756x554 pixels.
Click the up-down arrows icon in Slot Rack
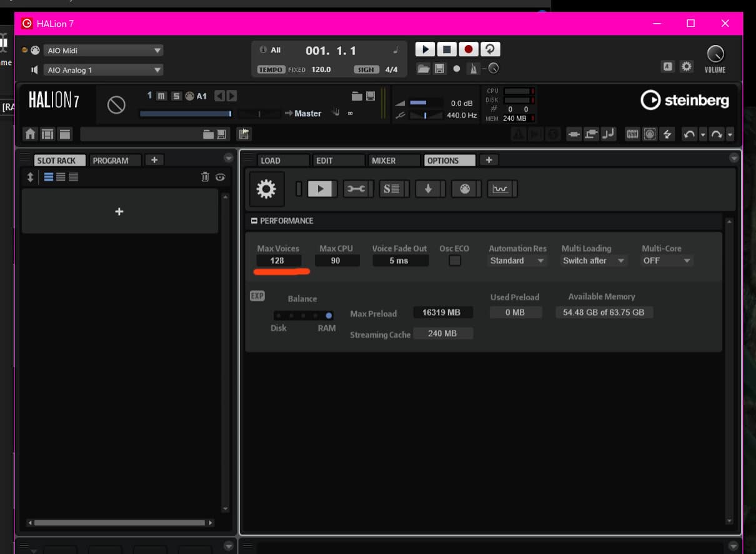tap(30, 177)
